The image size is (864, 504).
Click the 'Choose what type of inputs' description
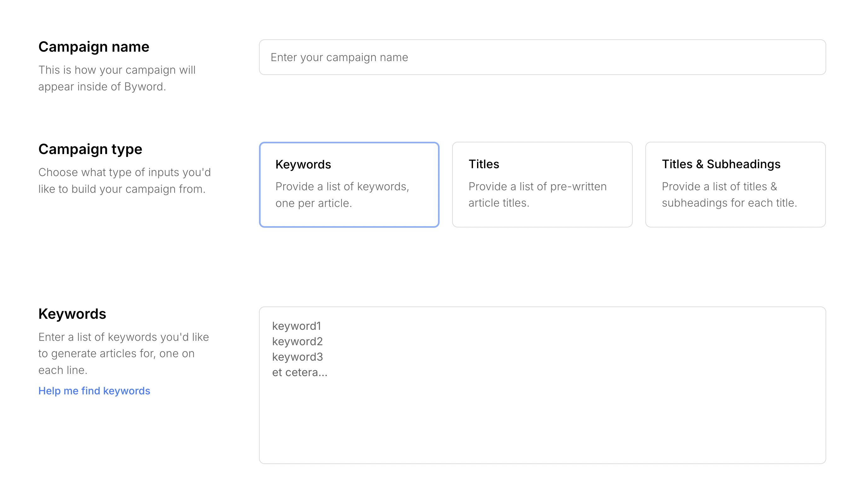click(x=124, y=172)
